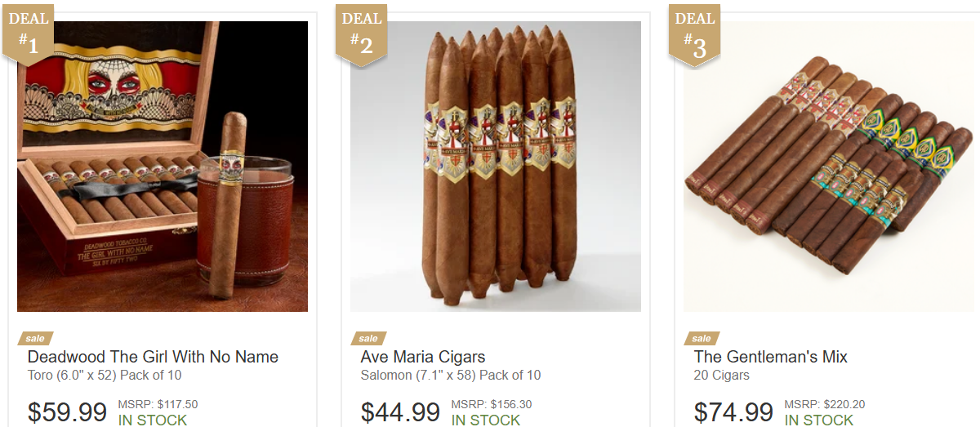Viewport: 980px width, 427px height.
Task: Click the Salomon Pack of 10 description
Action: 451,376
